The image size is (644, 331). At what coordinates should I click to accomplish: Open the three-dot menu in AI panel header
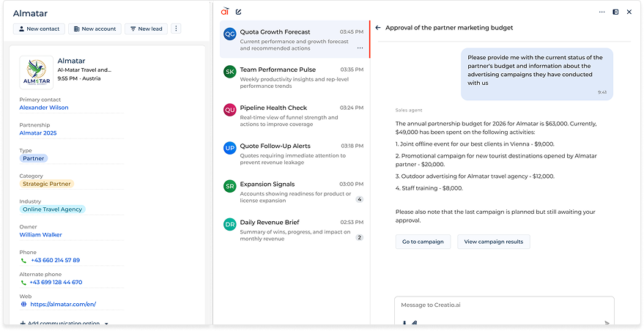coord(602,12)
